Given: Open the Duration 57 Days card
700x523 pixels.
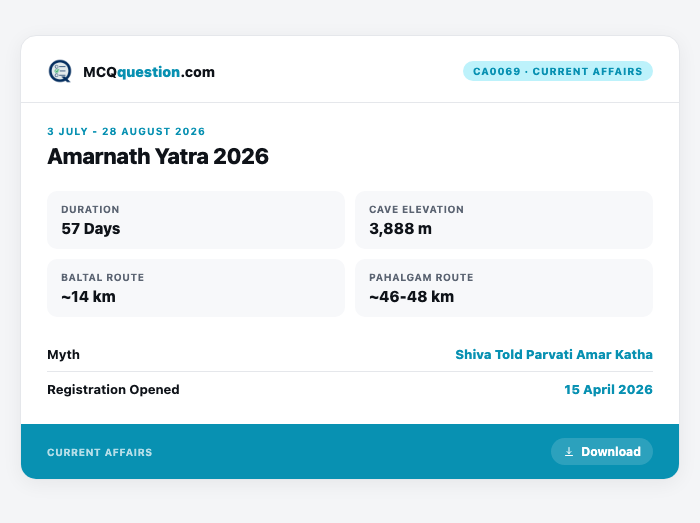Looking at the screenshot, I should 196,220.
